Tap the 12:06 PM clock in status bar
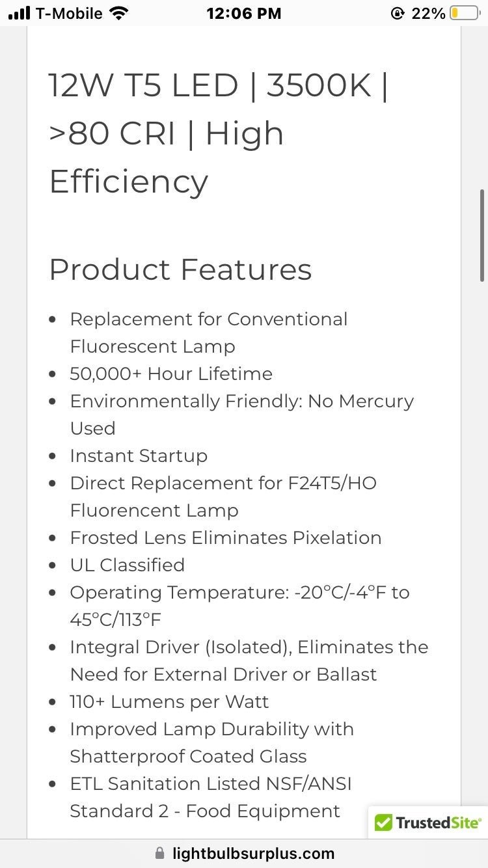The width and height of the screenshot is (488, 868). click(244, 13)
